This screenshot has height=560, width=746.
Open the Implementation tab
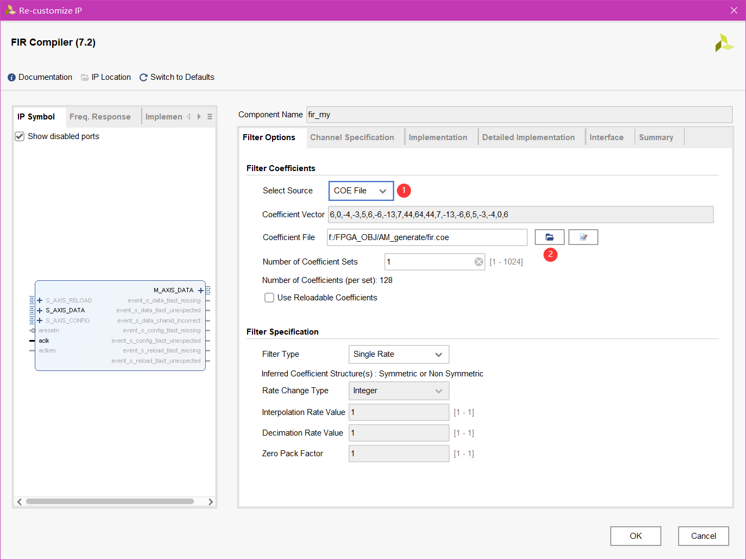click(x=438, y=137)
